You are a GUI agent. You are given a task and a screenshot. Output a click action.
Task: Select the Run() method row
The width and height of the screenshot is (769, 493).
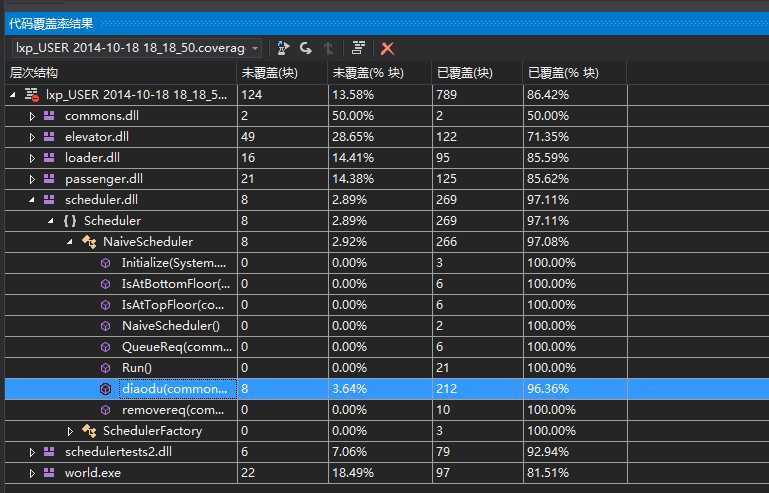(387, 368)
